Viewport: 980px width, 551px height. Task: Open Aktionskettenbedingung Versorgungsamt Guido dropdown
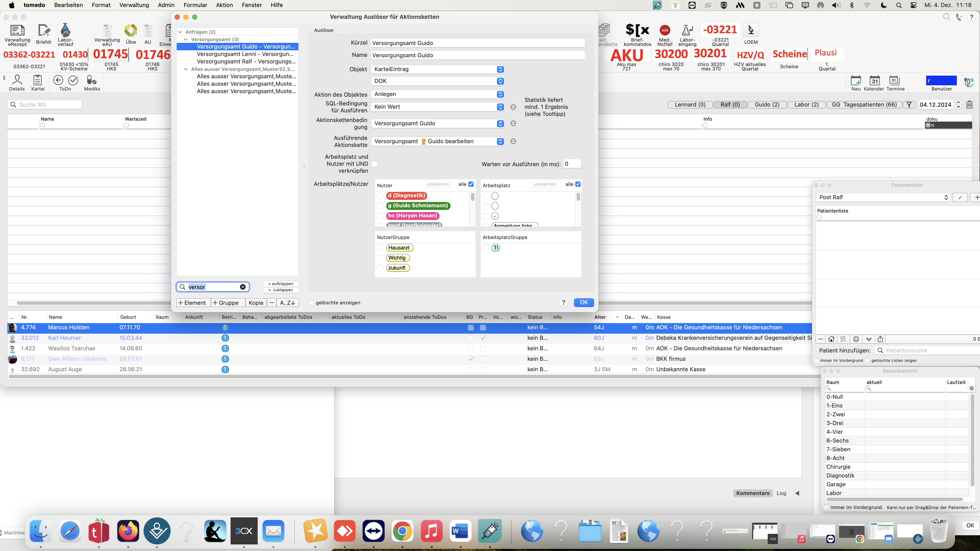coord(438,123)
